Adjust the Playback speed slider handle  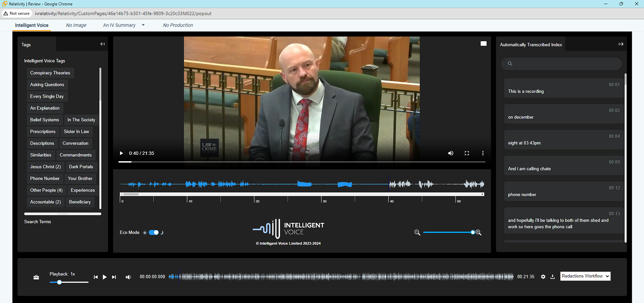point(59,282)
